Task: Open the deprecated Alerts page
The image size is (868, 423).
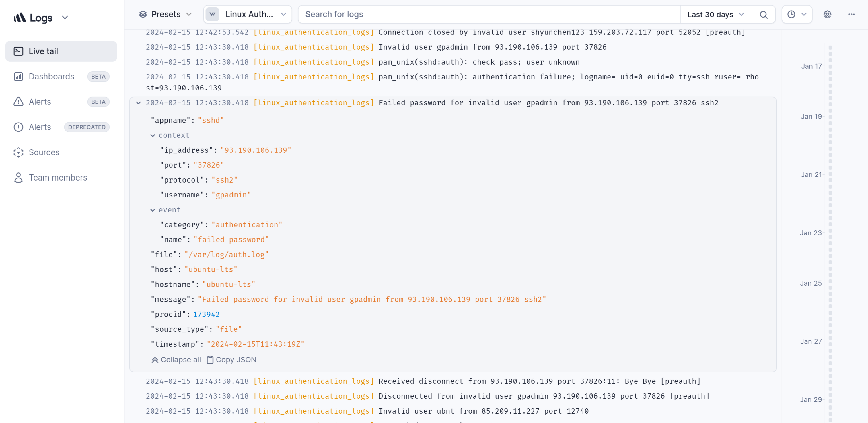Action: pos(40,127)
